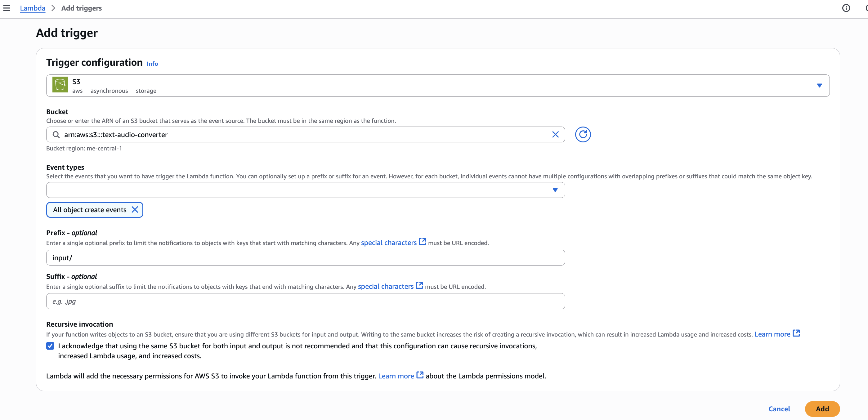868x420 pixels.
Task: Clear the bucket ARN with X icon
Action: (555, 135)
